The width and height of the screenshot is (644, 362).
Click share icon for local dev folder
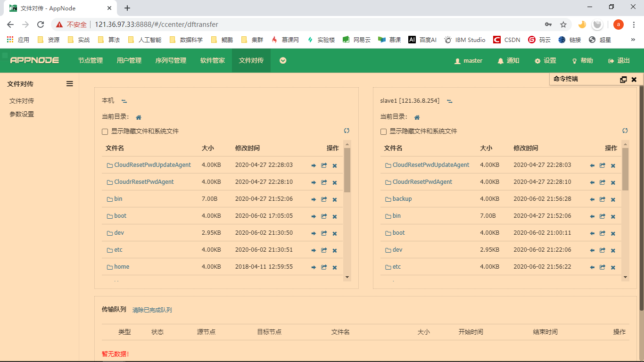(324, 233)
